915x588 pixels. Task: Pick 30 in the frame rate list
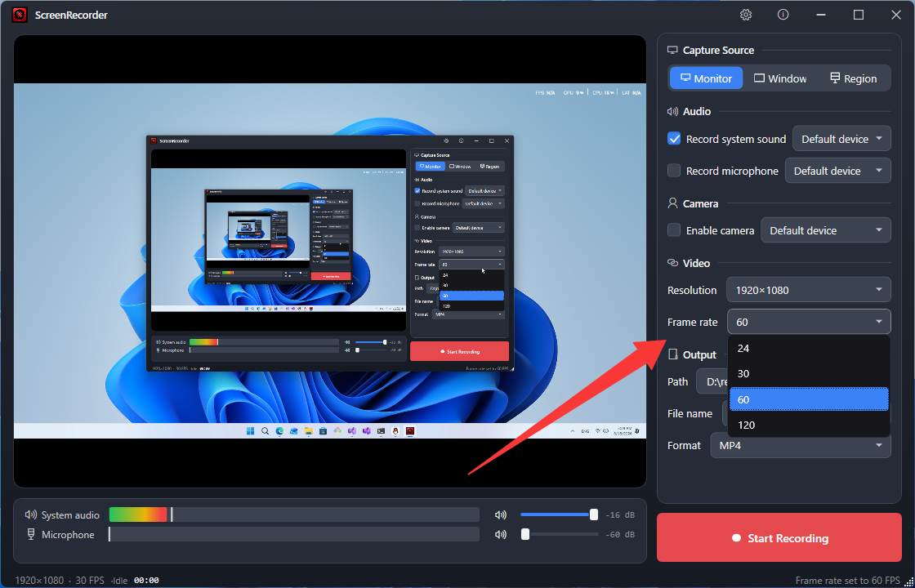[809, 374]
